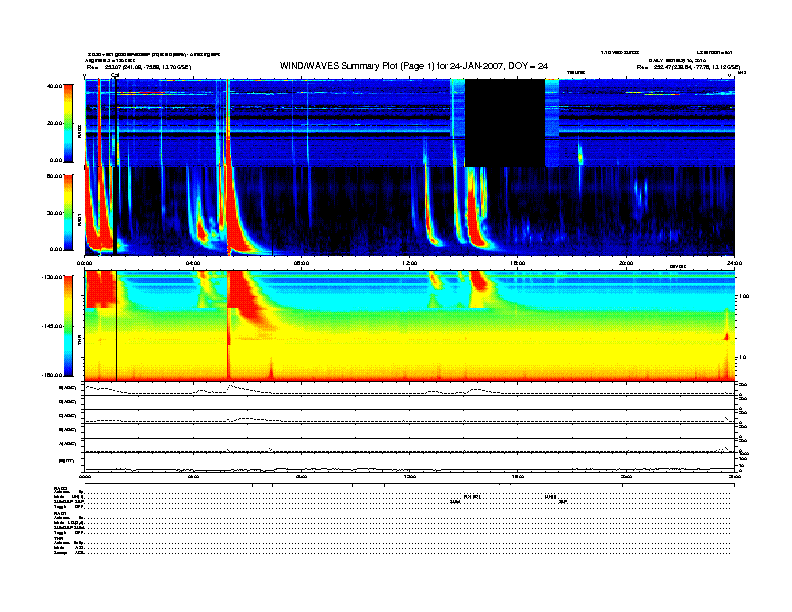Click the 20.00 label on RAD2 color bar

pyautogui.click(x=55, y=123)
